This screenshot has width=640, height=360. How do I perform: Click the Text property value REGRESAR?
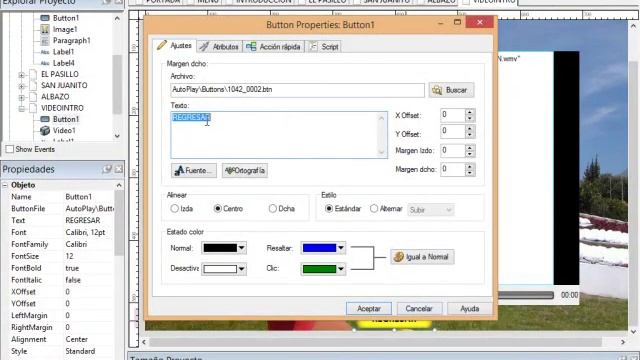click(x=83, y=220)
